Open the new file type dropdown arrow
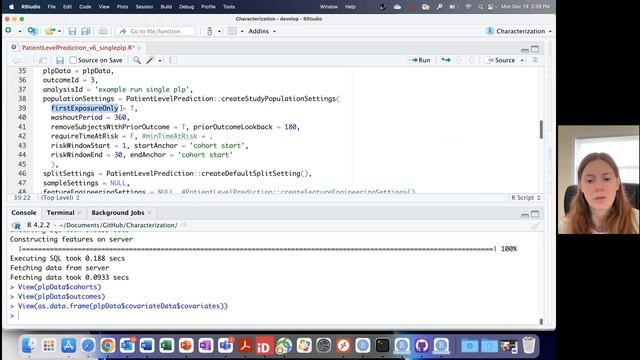This screenshot has width=640, height=360. coord(19,31)
